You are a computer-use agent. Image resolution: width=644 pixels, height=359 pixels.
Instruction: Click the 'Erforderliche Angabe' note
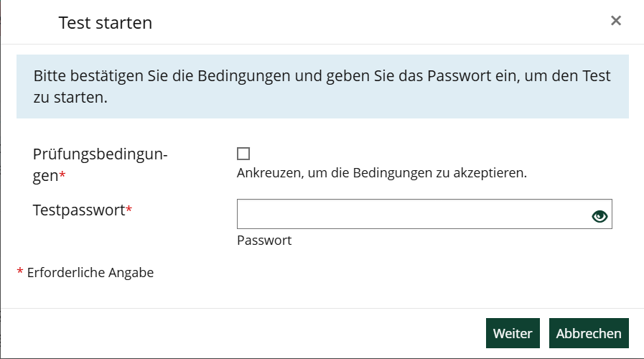tap(90, 272)
